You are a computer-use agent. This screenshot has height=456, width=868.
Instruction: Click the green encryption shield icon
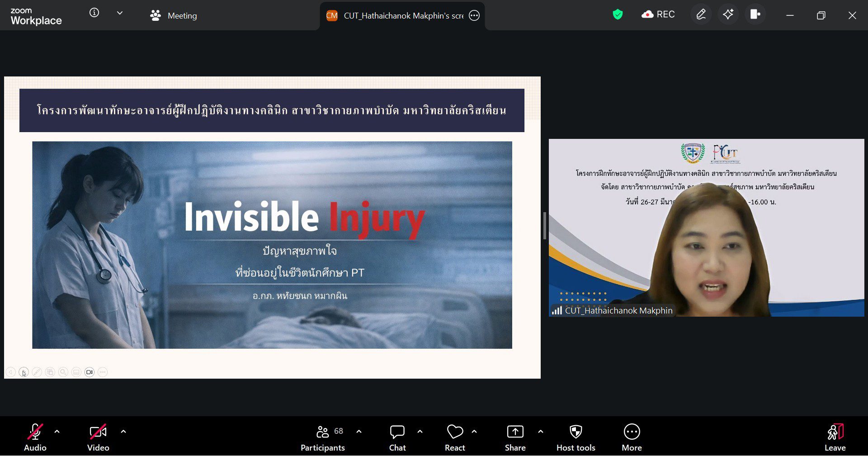coord(618,15)
